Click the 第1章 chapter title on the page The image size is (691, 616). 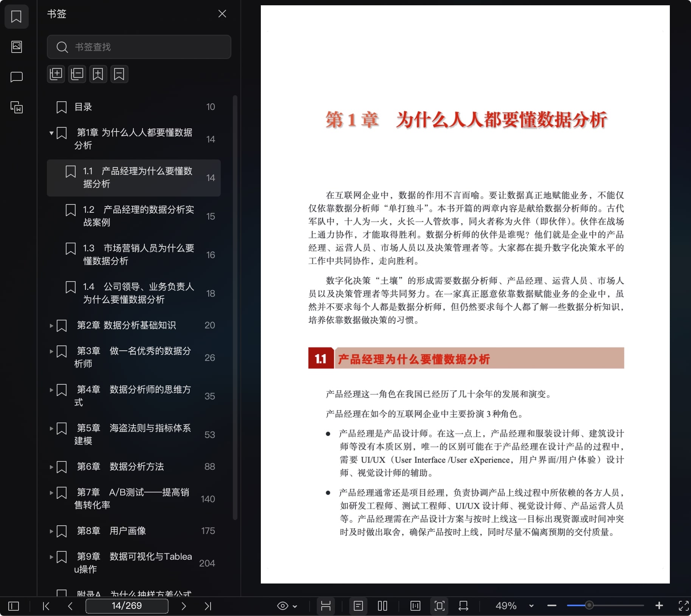click(x=466, y=120)
